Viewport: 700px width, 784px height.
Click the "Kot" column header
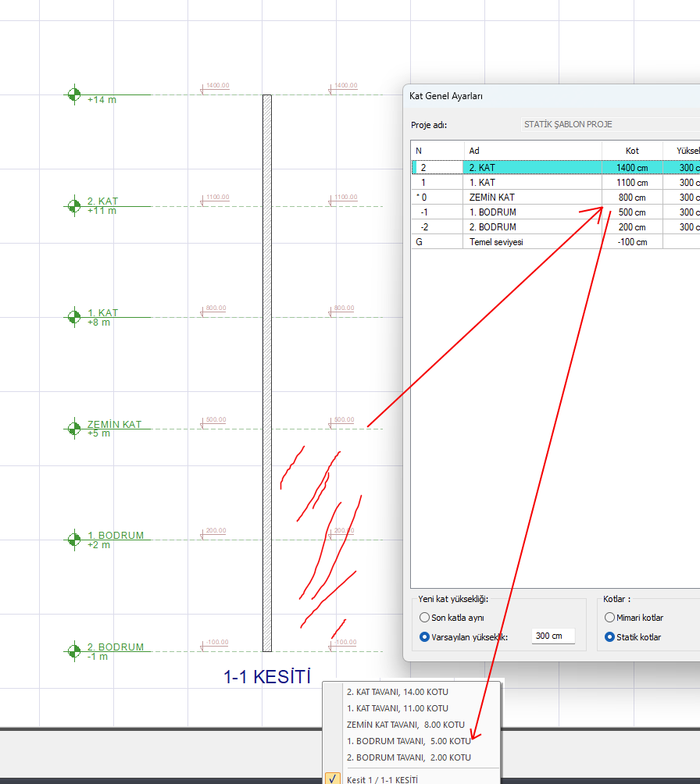632,151
